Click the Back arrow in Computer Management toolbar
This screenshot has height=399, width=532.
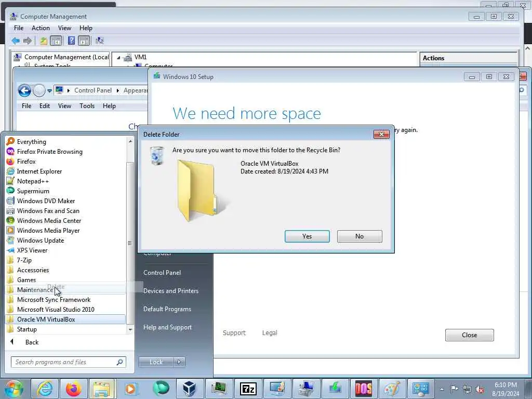click(16, 41)
